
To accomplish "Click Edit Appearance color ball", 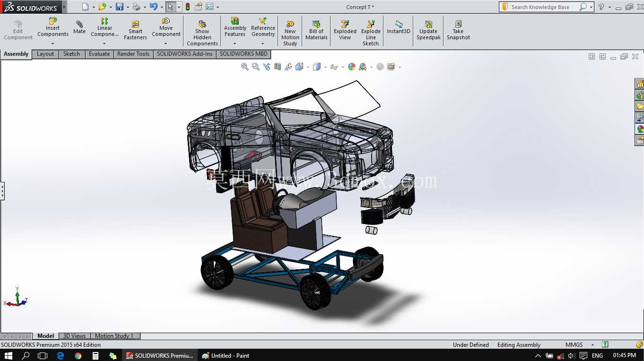I will (351, 67).
